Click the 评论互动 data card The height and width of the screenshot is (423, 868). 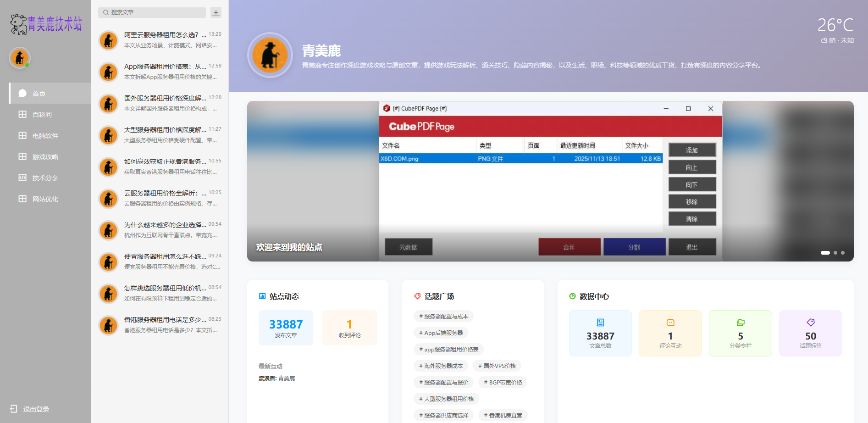pos(670,333)
